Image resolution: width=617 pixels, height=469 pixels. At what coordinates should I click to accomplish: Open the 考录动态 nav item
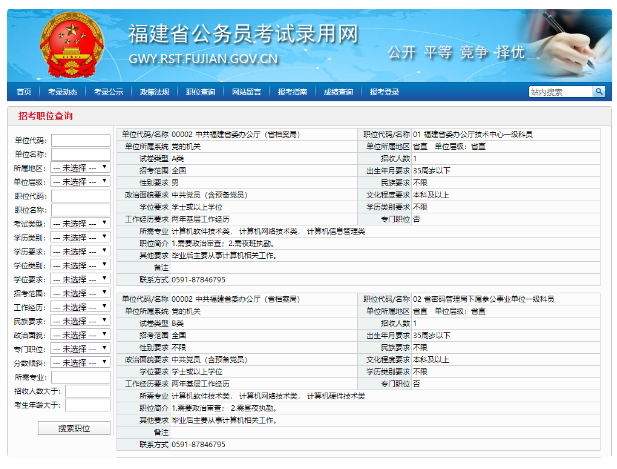click(62, 92)
